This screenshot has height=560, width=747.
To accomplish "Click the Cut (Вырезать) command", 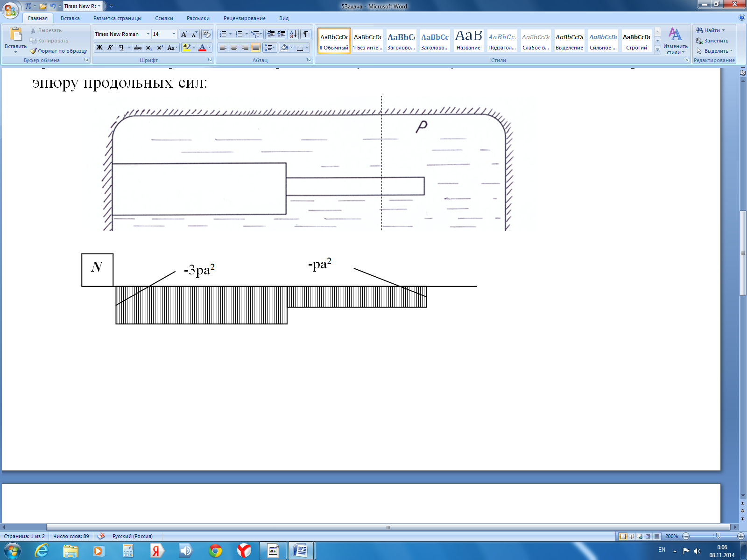I will pyautogui.click(x=46, y=30).
